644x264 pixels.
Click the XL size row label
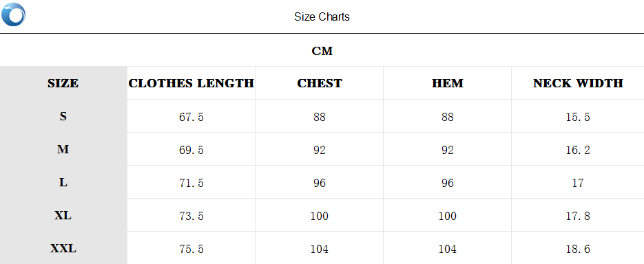(63, 216)
